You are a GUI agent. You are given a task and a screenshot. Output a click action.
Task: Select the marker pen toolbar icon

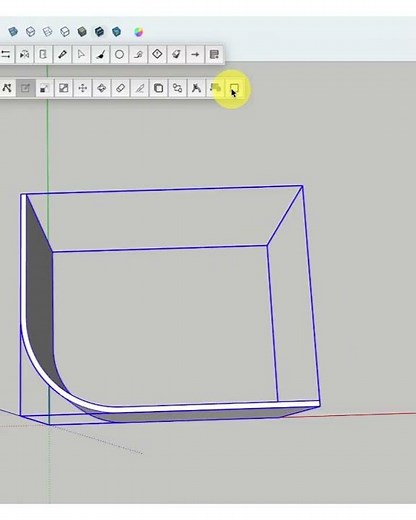(62, 54)
